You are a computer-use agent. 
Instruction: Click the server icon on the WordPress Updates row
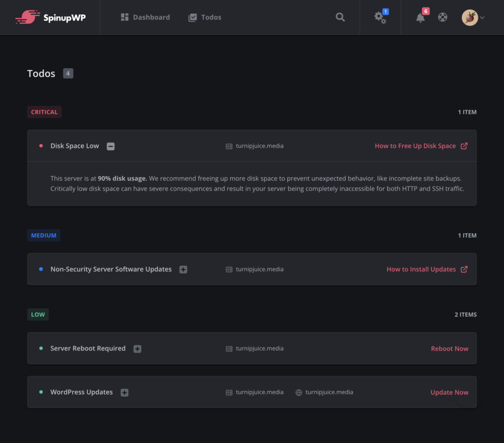[229, 392]
